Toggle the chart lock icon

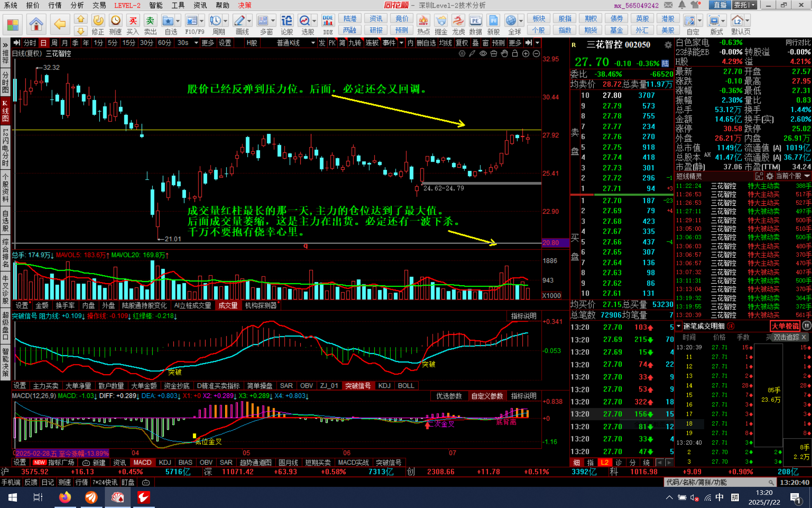(x=515, y=54)
